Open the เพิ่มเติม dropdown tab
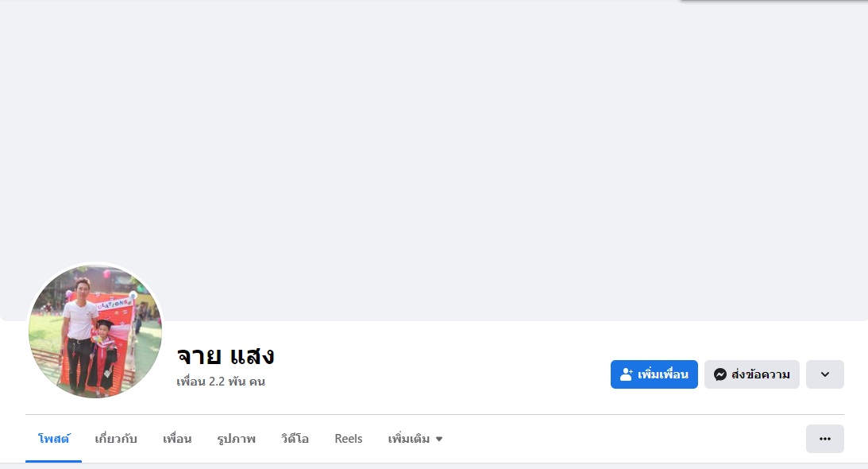This screenshot has height=469, width=868. [409, 439]
